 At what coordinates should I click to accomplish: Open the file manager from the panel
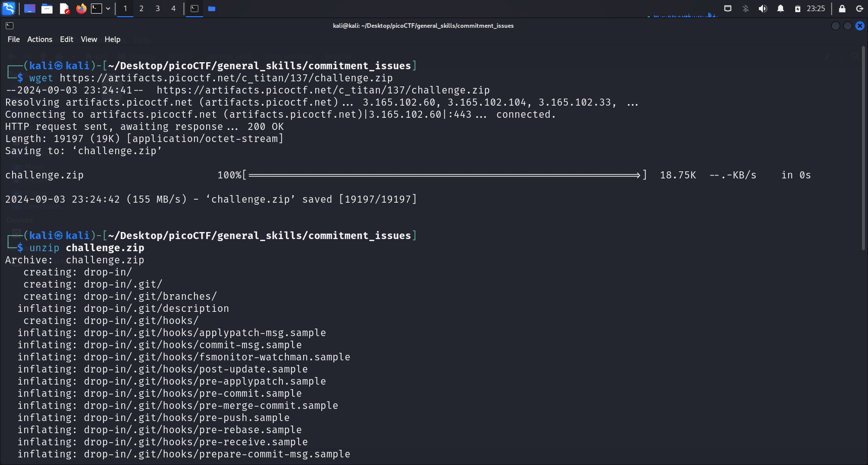(47, 9)
